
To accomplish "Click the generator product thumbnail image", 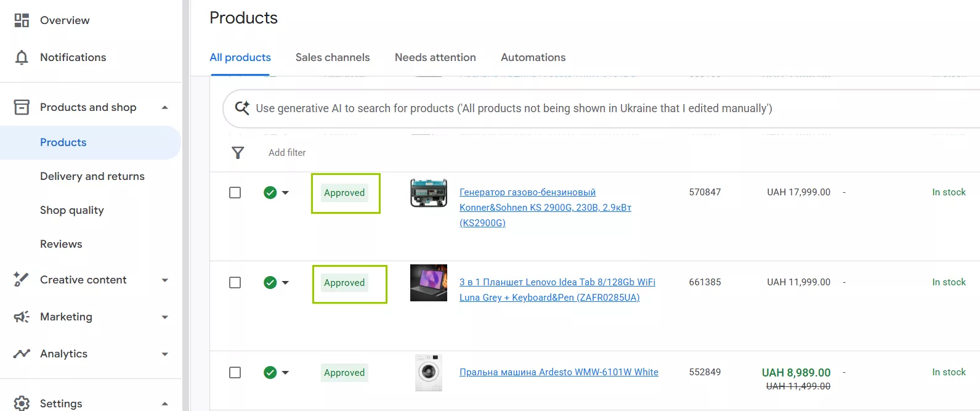I will [x=429, y=193].
